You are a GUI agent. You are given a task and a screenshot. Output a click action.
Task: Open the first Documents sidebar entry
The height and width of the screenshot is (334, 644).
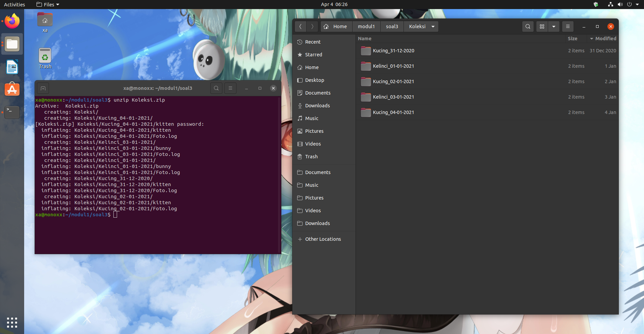(x=324, y=93)
